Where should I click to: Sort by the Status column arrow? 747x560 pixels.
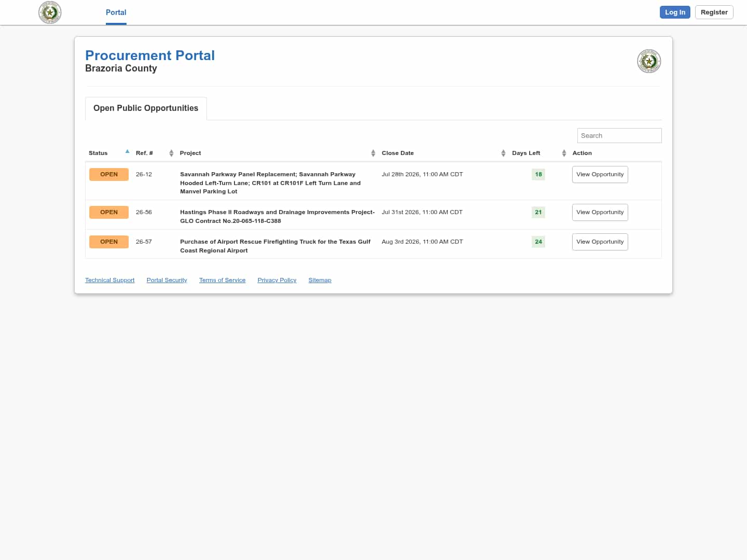[x=127, y=152]
